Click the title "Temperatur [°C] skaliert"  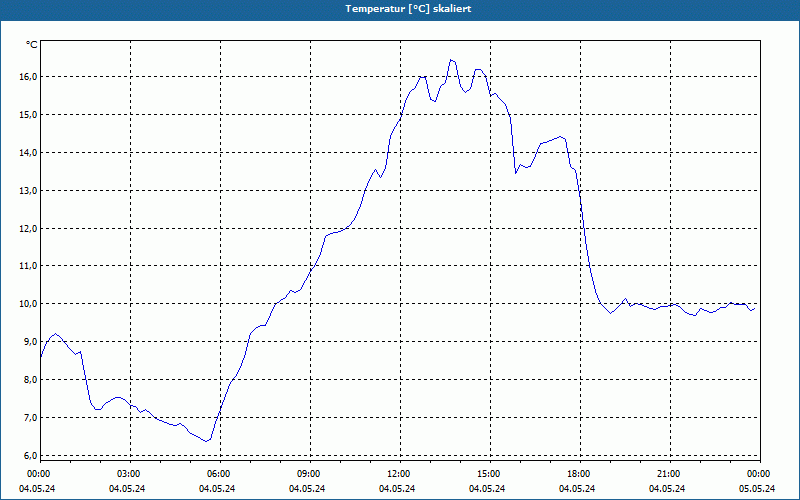coord(408,9)
